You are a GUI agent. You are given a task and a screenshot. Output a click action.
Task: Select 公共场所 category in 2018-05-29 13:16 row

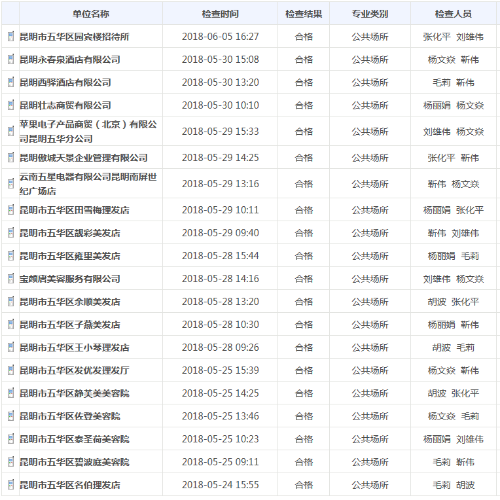tap(370, 184)
